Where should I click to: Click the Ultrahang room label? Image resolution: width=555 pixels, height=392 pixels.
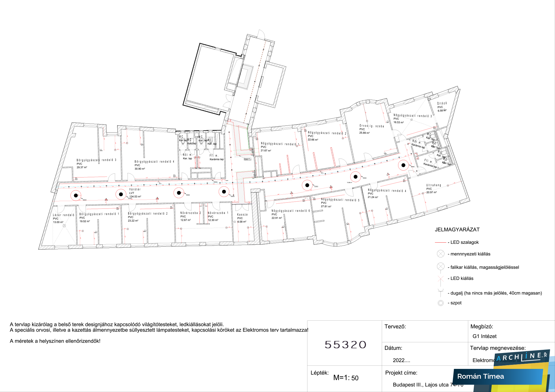[434, 185]
